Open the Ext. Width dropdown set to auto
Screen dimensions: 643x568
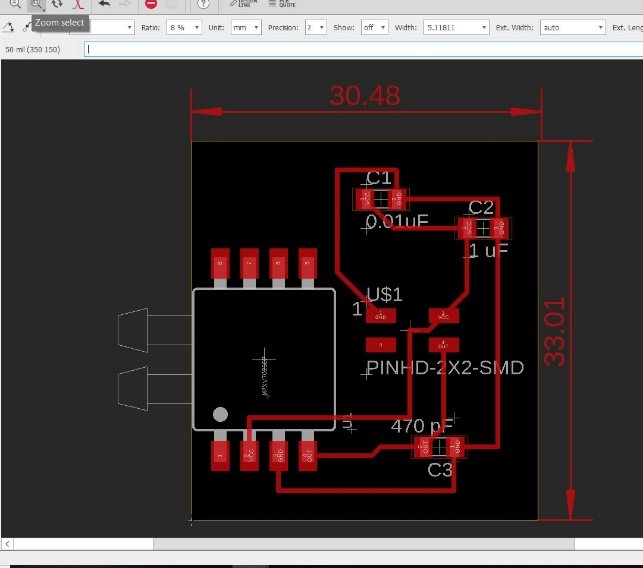tap(572, 27)
